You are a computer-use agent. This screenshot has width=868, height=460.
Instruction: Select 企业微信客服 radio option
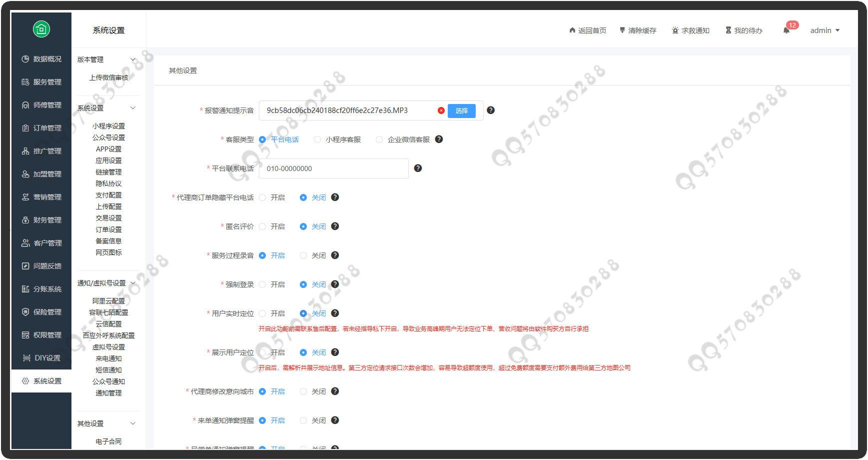coord(379,139)
